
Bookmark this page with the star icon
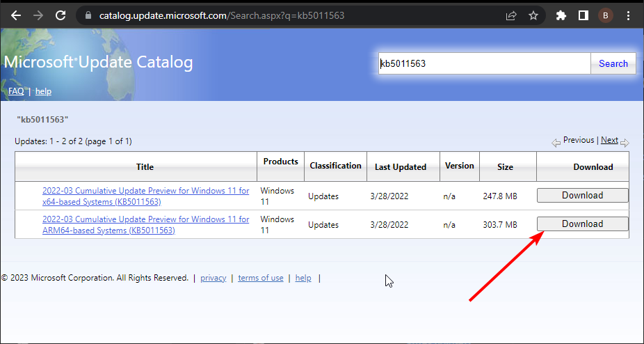(x=533, y=15)
